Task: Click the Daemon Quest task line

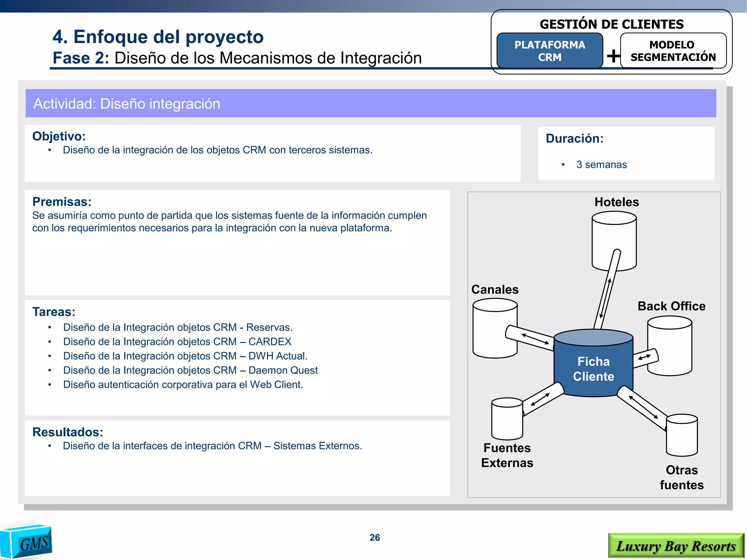Action: [190, 370]
